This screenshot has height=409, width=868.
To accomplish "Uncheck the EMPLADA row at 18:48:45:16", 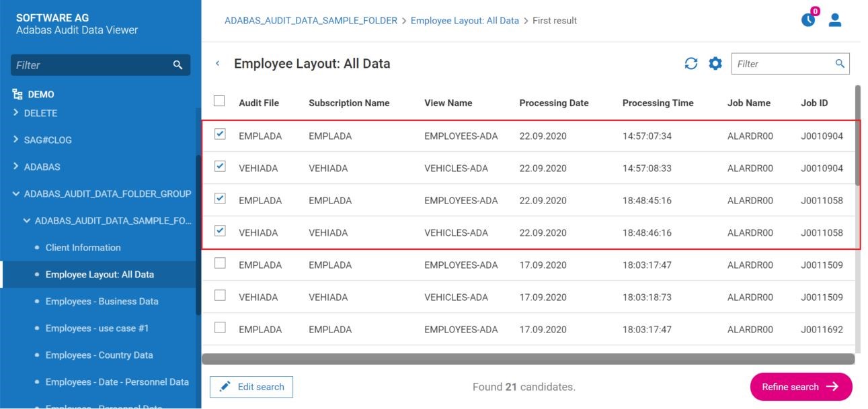I will (x=220, y=199).
